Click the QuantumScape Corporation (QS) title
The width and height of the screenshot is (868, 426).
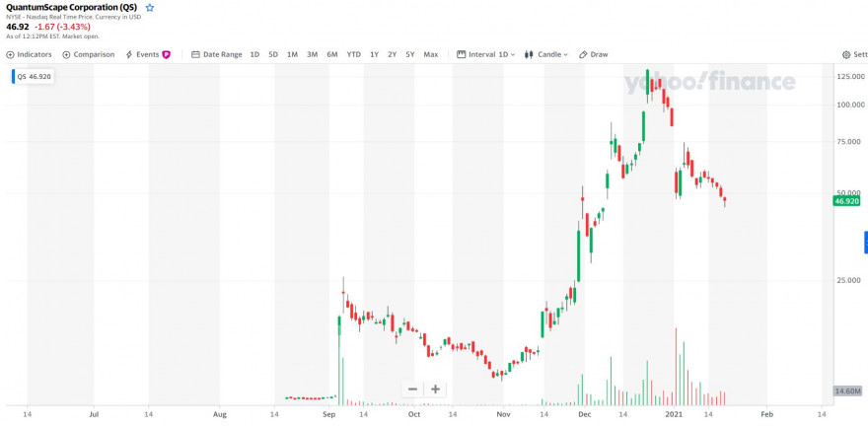(71, 8)
